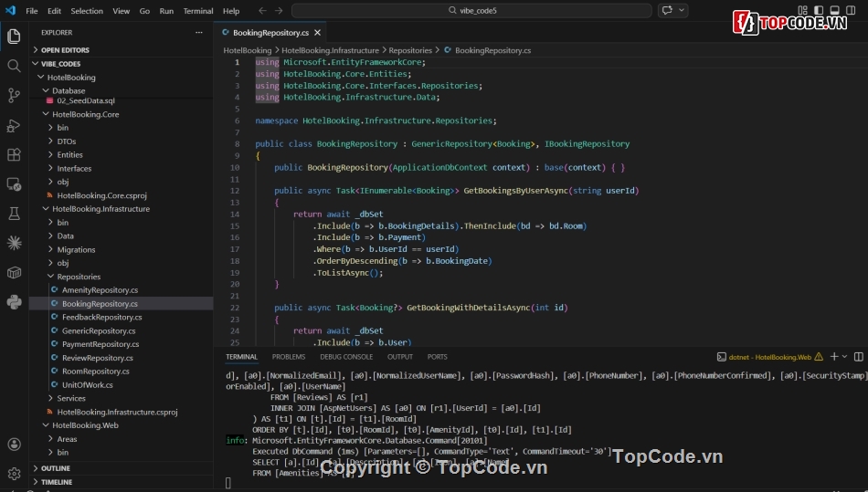This screenshot has height=492, width=868.
Task: Open the Extensions view
Action: pos(14,154)
